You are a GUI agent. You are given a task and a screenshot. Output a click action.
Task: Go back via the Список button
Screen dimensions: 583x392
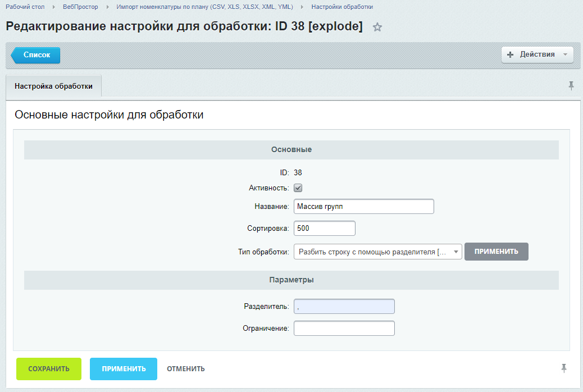[x=36, y=55]
